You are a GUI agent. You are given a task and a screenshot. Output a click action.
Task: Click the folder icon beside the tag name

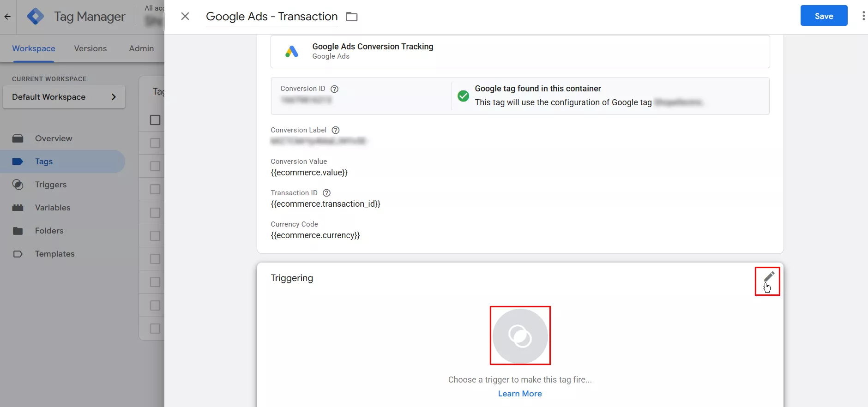(352, 17)
